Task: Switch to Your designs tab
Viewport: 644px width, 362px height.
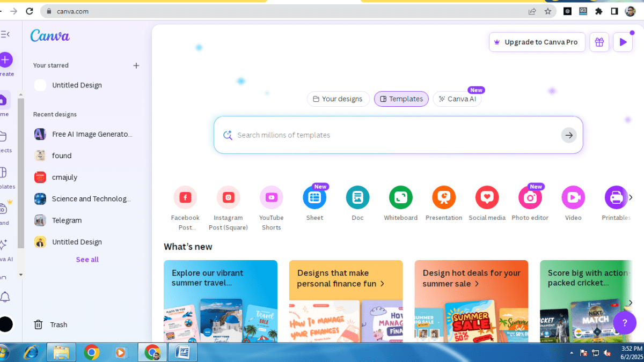Action: (338, 99)
